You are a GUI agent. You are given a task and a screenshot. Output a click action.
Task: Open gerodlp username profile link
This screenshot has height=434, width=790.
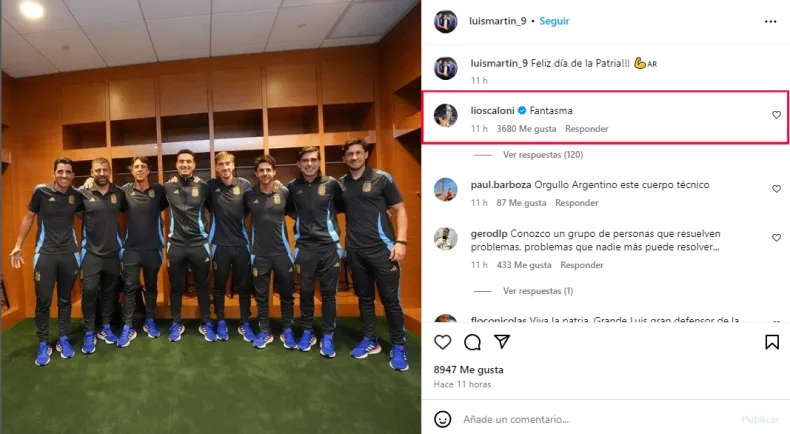[x=489, y=234]
